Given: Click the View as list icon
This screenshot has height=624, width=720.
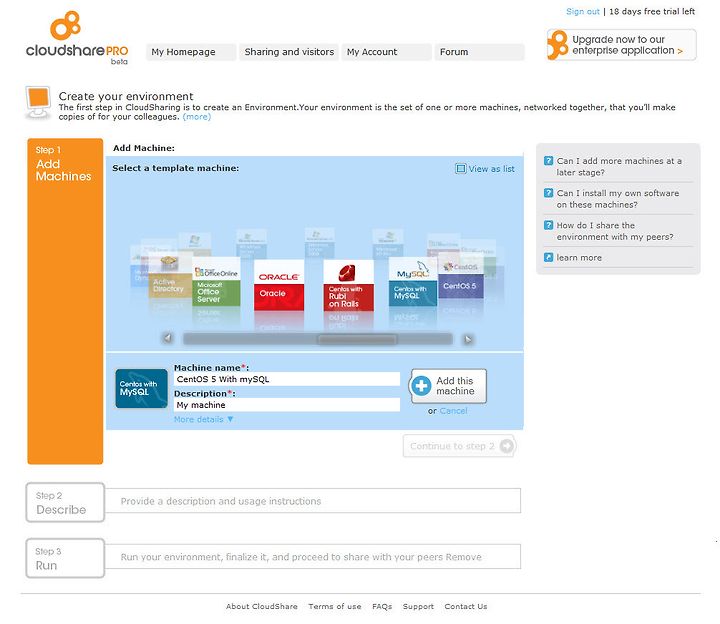Looking at the screenshot, I should (460, 169).
